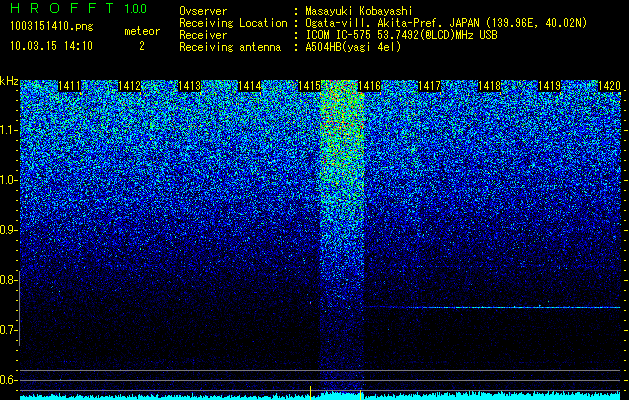
Task: Click the meteor count label
Action: pyautogui.click(x=142, y=31)
